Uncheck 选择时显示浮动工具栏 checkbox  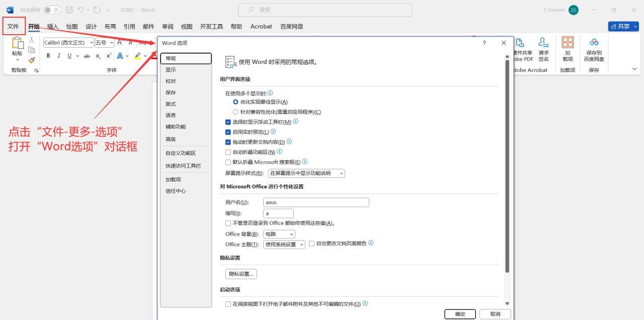tap(228, 122)
